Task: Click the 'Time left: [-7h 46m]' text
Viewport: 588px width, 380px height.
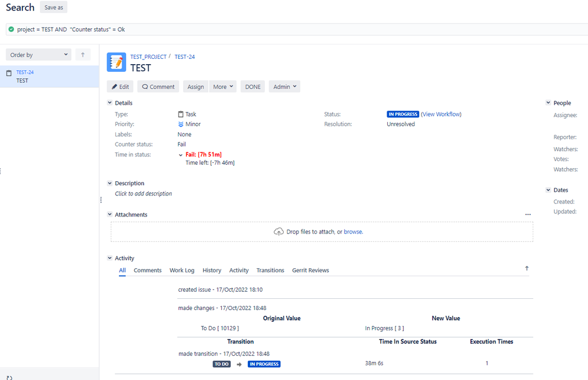Action: 210,162
